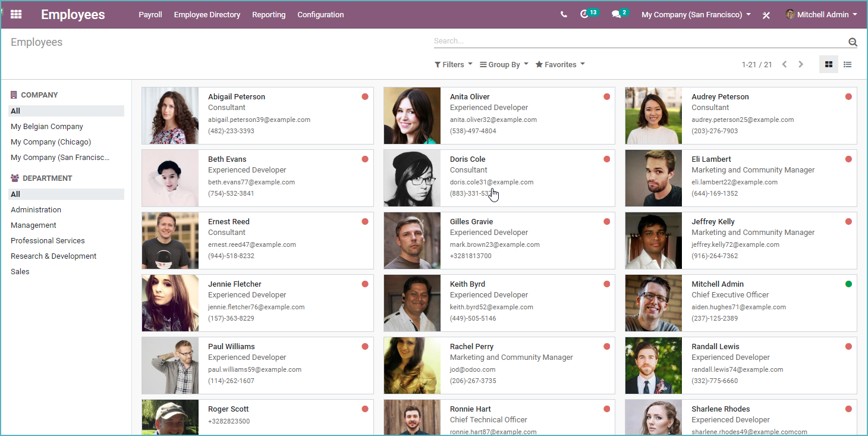Image resolution: width=868 pixels, height=436 pixels.
Task: Switch to list view icon
Action: [x=847, y=64]
